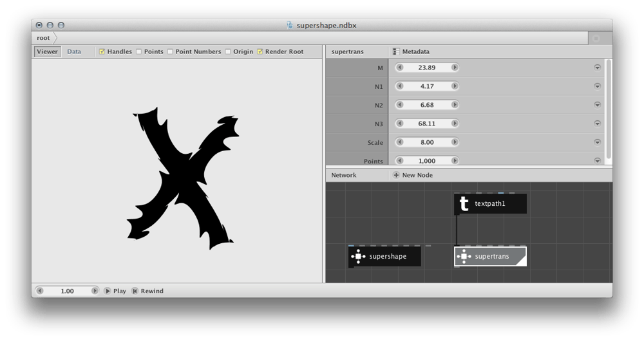Decrease Points value with left arrow
This screenshot has height=341, width=644.
[400, 161]
